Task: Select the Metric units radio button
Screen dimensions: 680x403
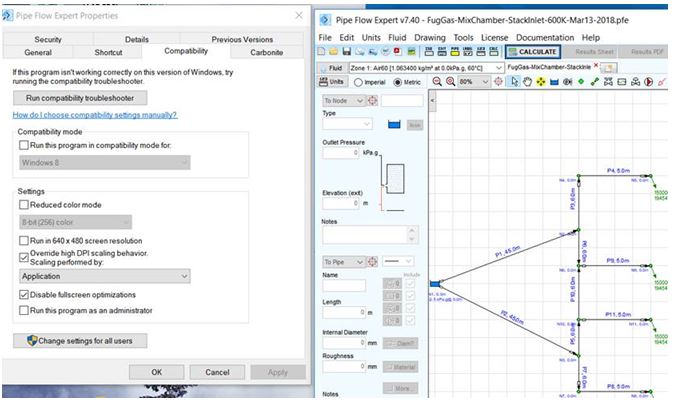Action: (x=397, y=82)
